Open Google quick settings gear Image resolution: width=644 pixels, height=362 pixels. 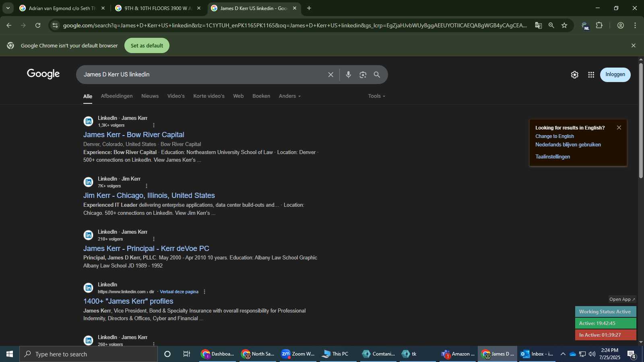pyautogui.click(x=574, y=75)
